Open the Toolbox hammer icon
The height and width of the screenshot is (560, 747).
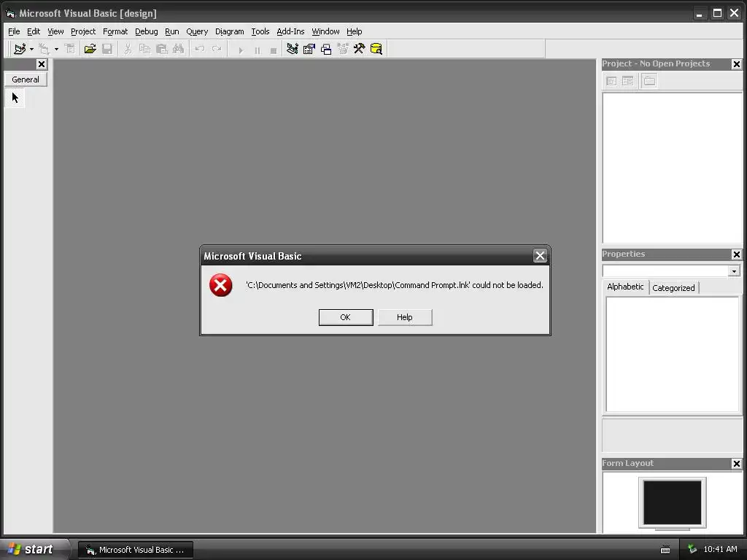(x=359, y=49)
